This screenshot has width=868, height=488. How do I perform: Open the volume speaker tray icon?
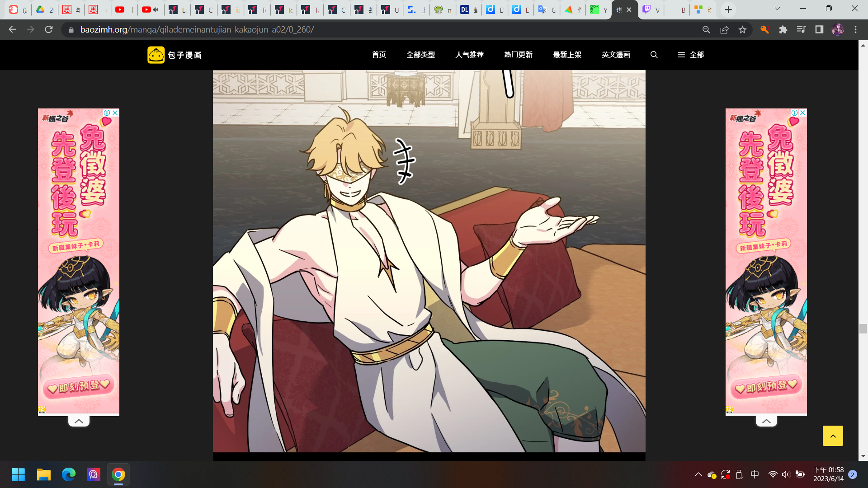tap(786, 474)
